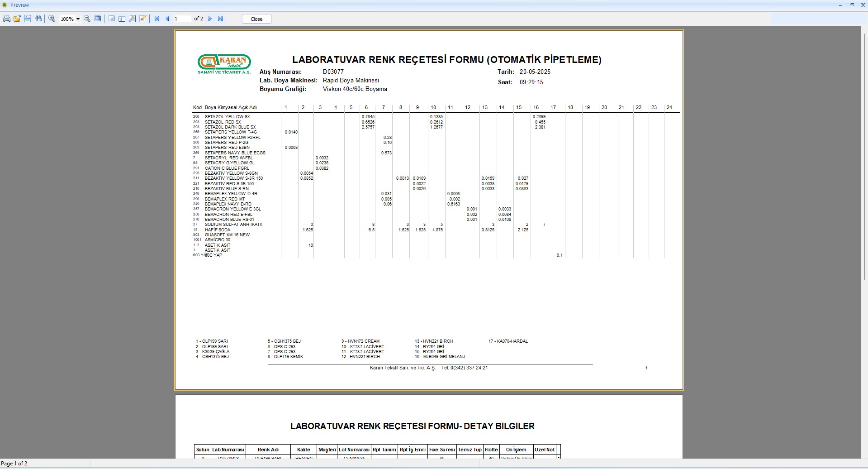Click legend entry '3 - K3039 ÇAĞLA'

[x=213, y=352]
